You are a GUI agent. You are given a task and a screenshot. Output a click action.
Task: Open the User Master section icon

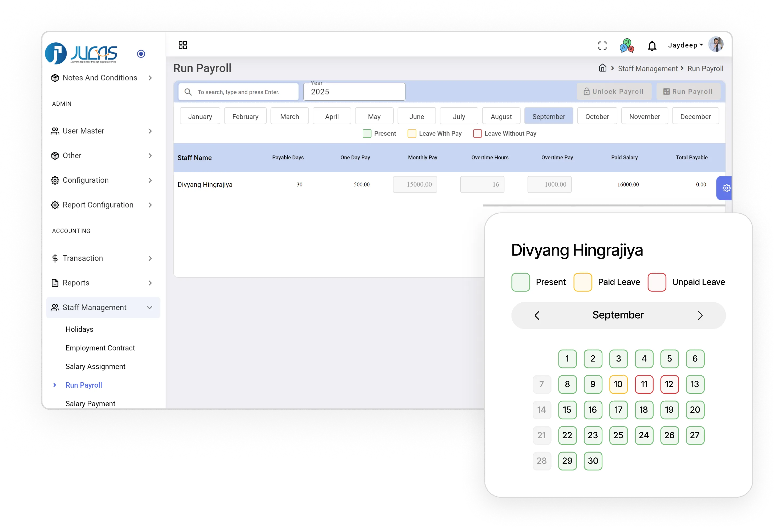pyautogui.click(x=55, y=131)
